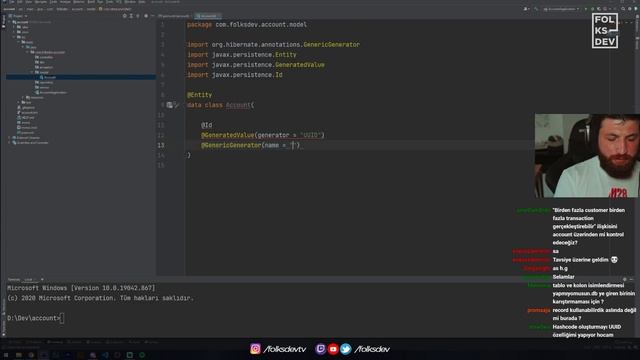Click the gutter icon beside data class Account
This screenshot has height=360, width=640.
pyautogui.click(x=169, y=105)
